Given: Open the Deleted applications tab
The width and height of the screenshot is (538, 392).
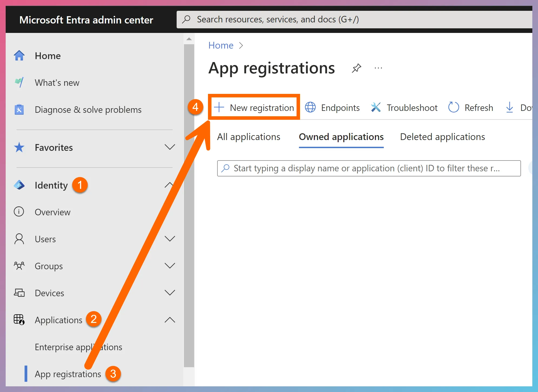Looking at the screenshot, I should (x=442, y=137).
